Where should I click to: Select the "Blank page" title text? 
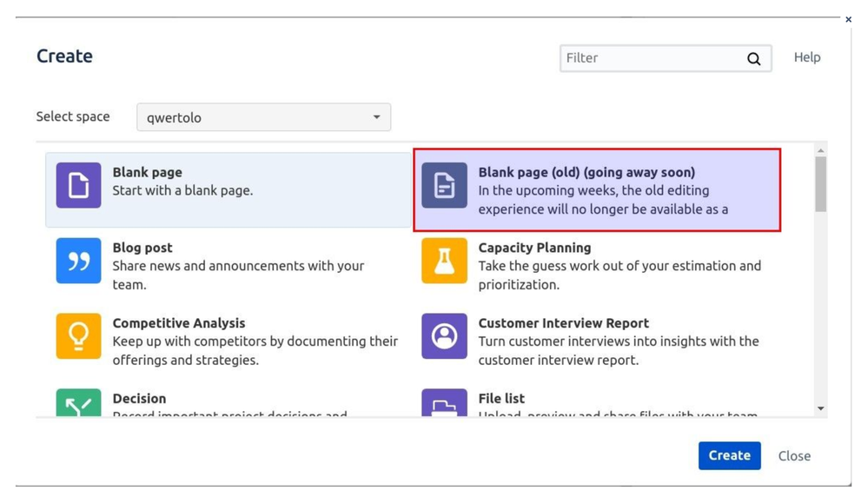coord(147,172)
